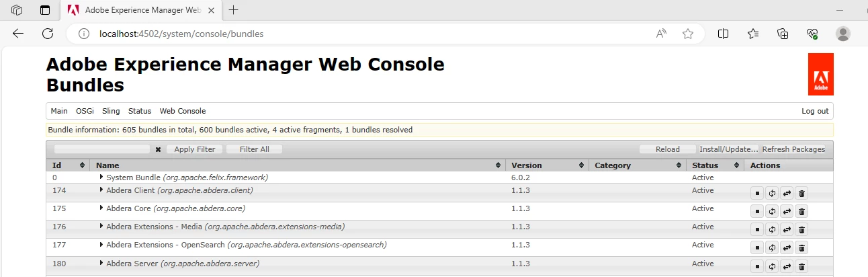Refresh imports for Abdera Extensions - OpenSearch
Image resolution: width=868 pixels, height=277 pixels.
pos(772,247)
